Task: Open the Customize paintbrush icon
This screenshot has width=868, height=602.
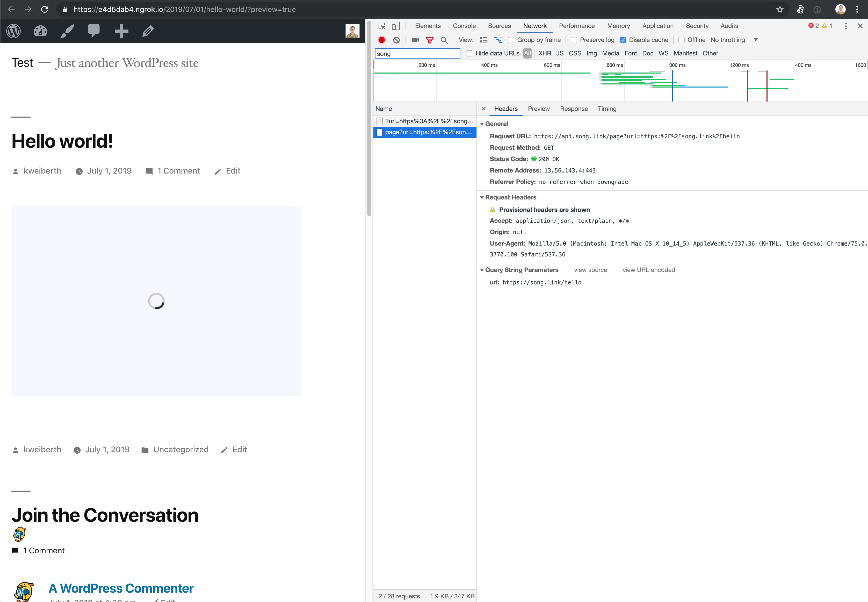Action: coord(67,31)
